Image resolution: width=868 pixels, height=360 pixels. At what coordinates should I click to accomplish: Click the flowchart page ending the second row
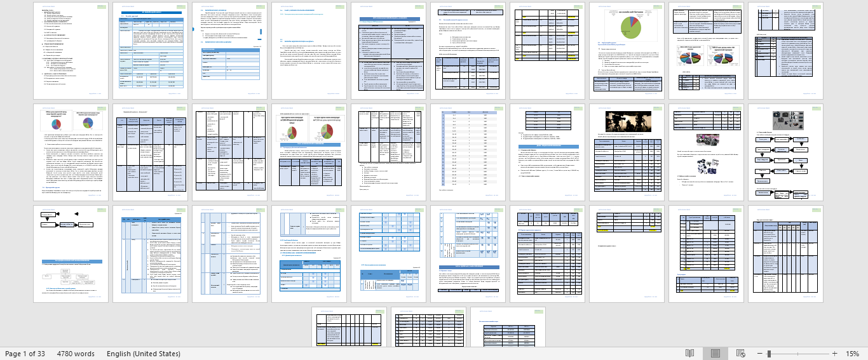(x=785, y=152)
